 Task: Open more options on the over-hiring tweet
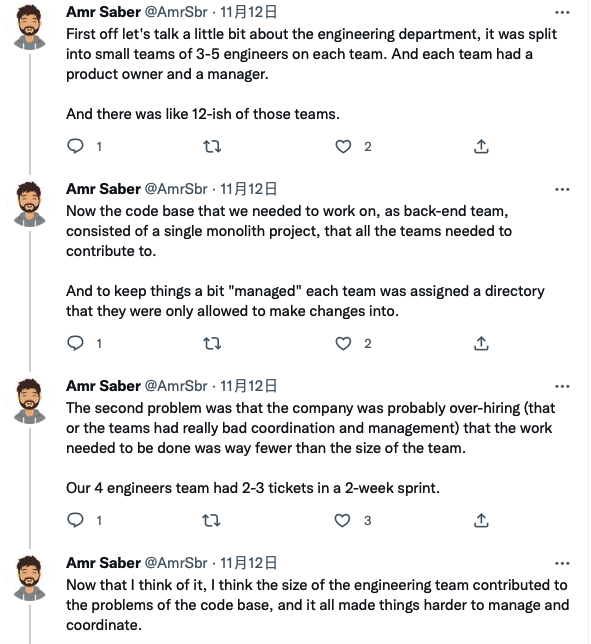click(x=562, y=386)
